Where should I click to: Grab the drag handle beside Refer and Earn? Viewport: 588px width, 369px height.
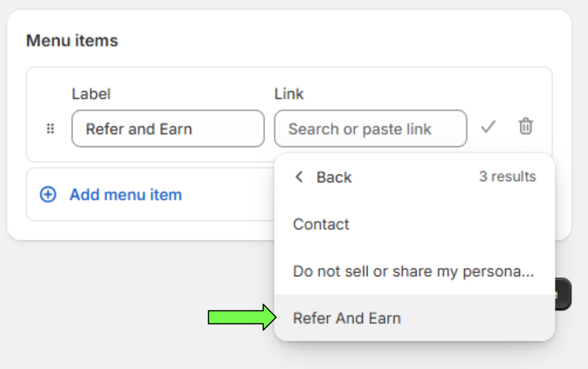pos(50,129)
